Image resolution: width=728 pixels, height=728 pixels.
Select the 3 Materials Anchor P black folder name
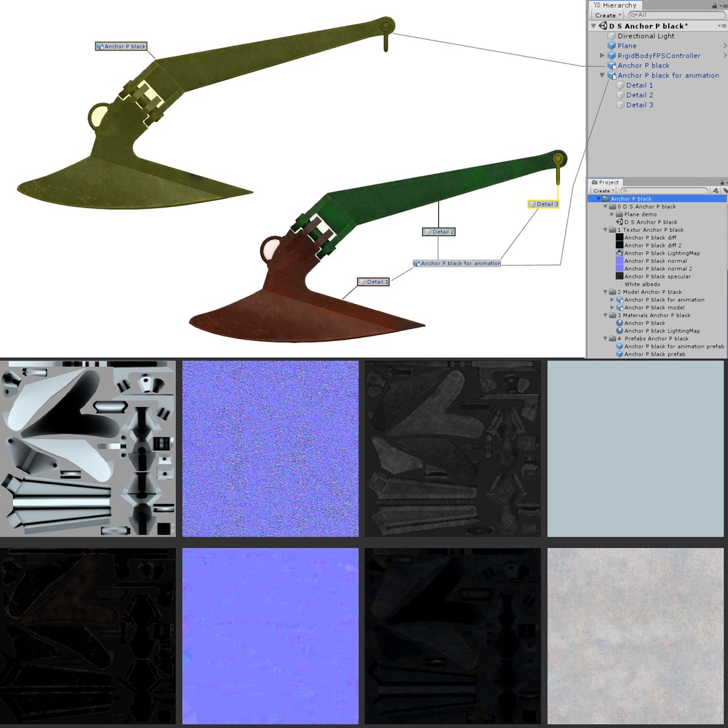(x=653, y=315)
